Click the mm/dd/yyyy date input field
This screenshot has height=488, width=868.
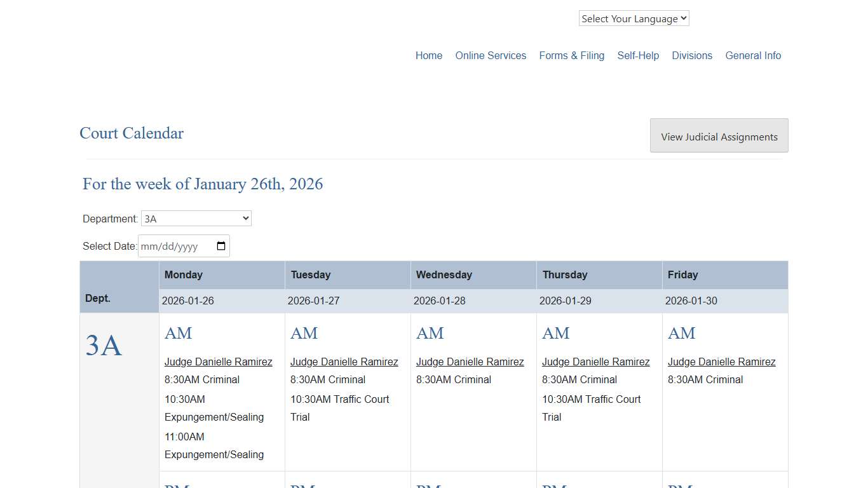coord(175,246)
